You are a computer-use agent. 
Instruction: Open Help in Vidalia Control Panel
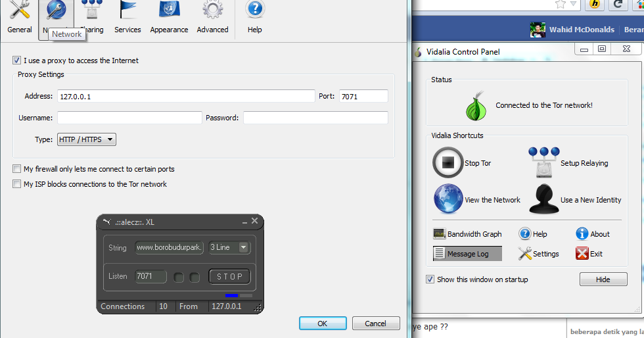pos(533,234)
